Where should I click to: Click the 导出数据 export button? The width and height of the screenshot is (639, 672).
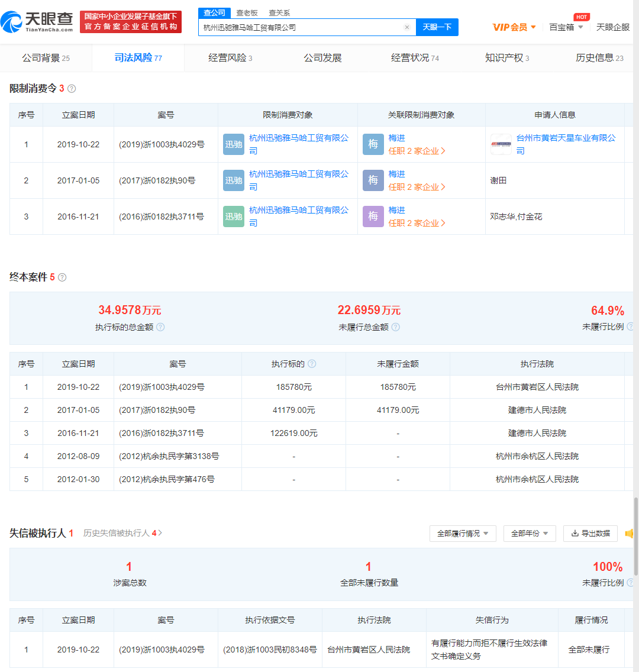click(590, 534)
